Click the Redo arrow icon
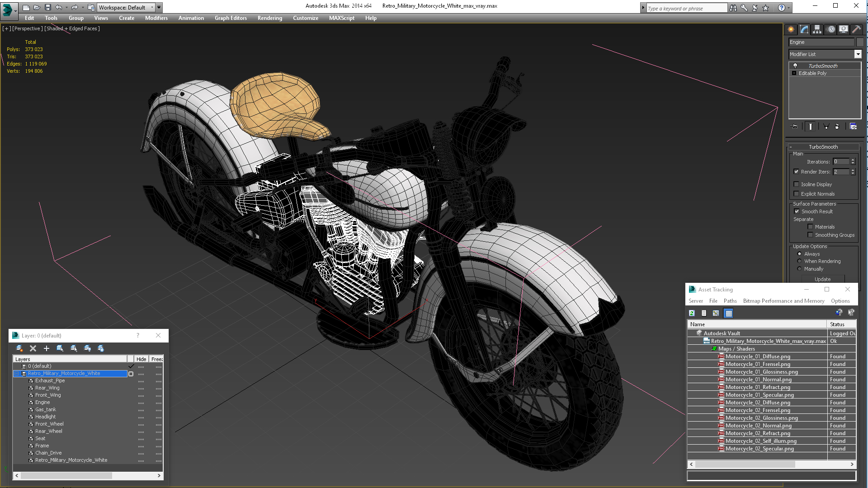 (x=75, y=7)
